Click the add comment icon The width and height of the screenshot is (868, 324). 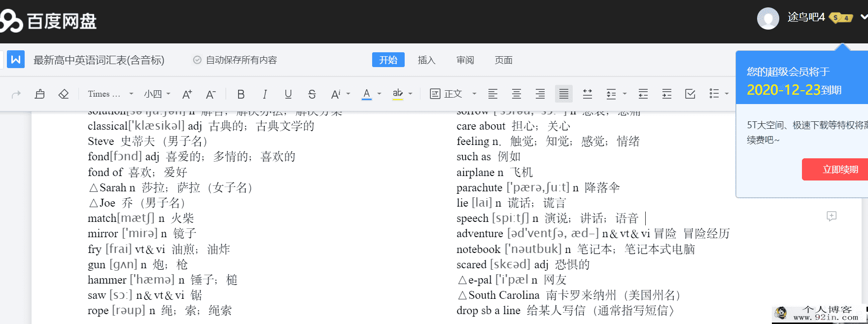coord(832,216)
